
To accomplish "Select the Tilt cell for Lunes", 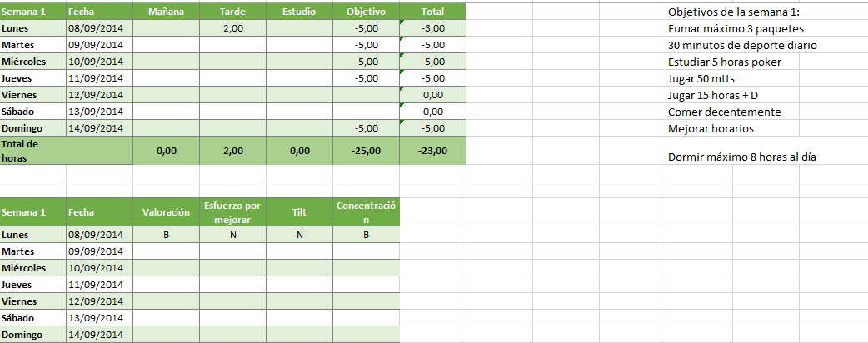I will tap(300, 235).
